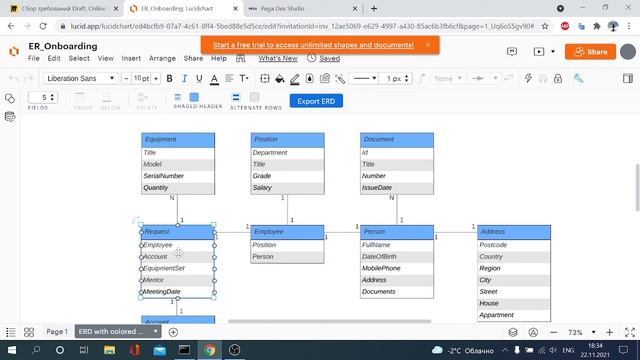This screenshot has height=360, width=640.
Task: Disable alternate rows with grey icon
Action: point(254,97)
